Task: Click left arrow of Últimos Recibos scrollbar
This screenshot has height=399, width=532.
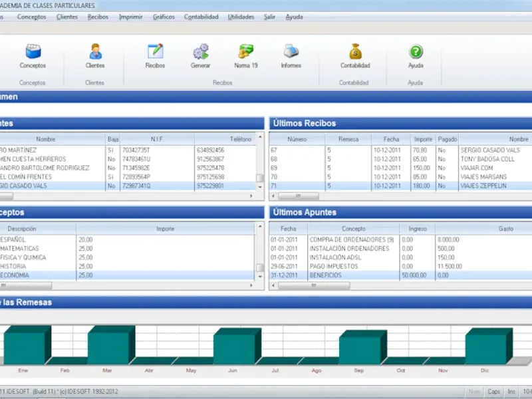Action: tap(274, 196)
